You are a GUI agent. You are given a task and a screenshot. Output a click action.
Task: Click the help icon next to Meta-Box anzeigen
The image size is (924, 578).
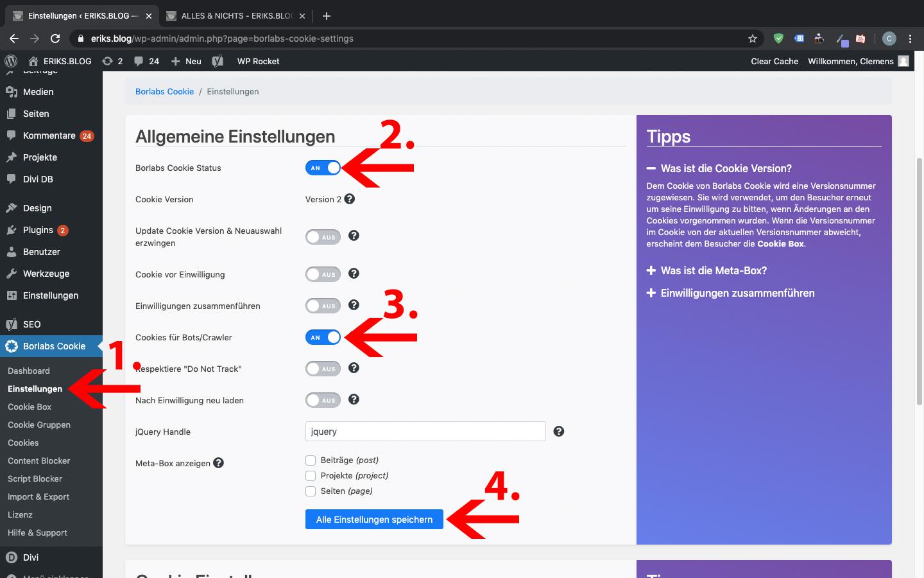pos(218,462)
